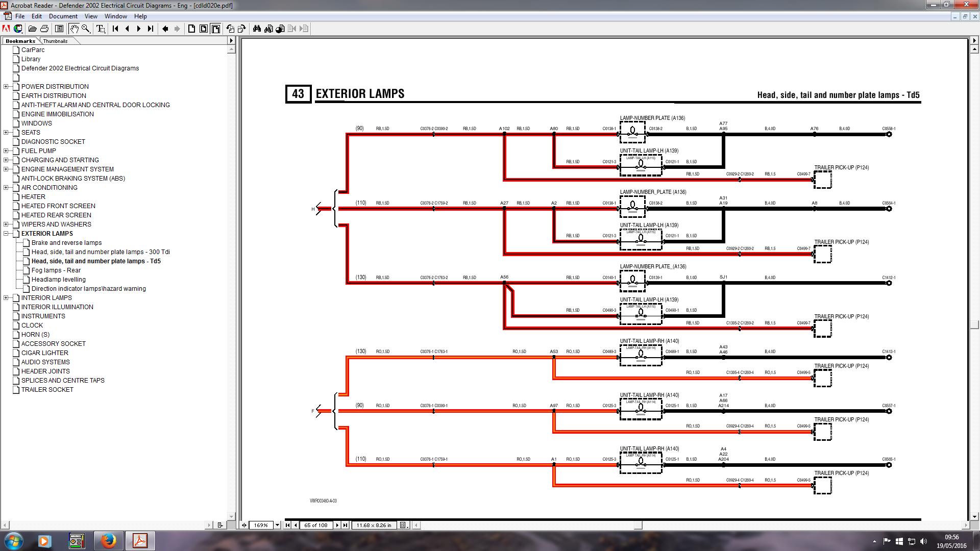Click document vertical scrollbar thumb
The height and width of the screenshot is (551, 980).
pos(974,324)
